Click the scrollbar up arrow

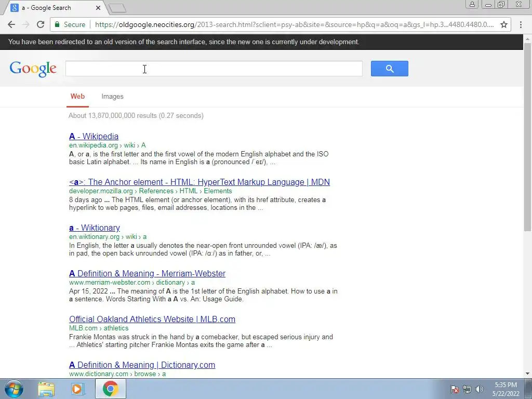527,38
